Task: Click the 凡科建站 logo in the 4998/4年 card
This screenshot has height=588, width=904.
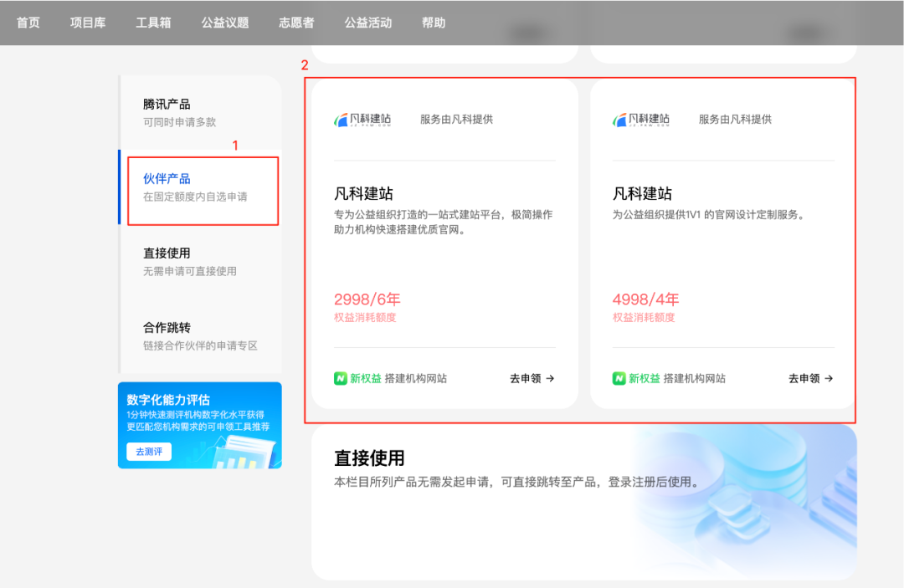Action: point(640,120)
